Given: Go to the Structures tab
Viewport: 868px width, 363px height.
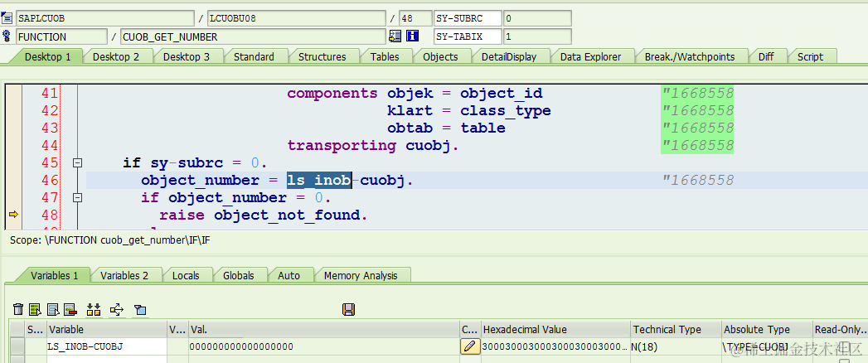Looking at the screenshot, I should [322, 56].
